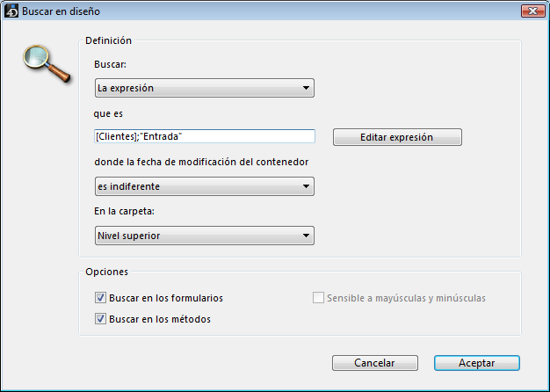Click the Sensible a mayúsculas y minúsculas checkbox
550x392 pixels.
click(319, 298)
